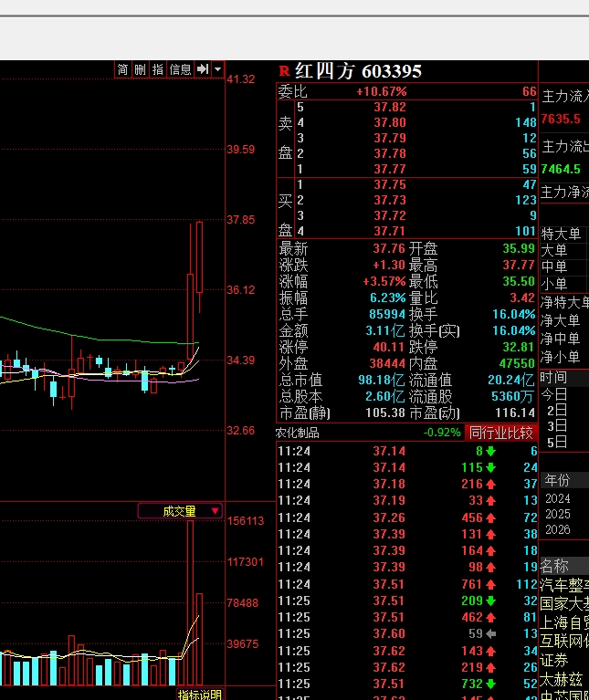
Task: Select year 2026 row
Action: coord(564,529)
